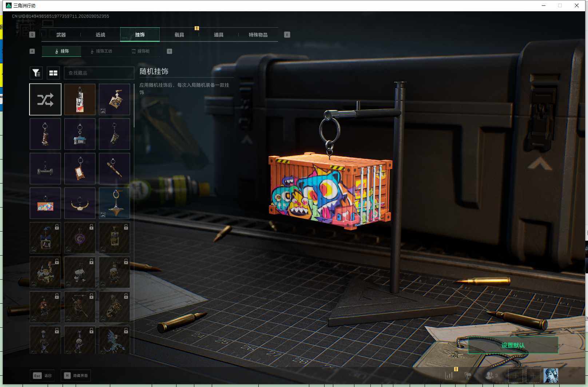This screenshot has width=588, height=387.
Task: Open the 载具 vehicles tab
Action: tap(179, 35)
